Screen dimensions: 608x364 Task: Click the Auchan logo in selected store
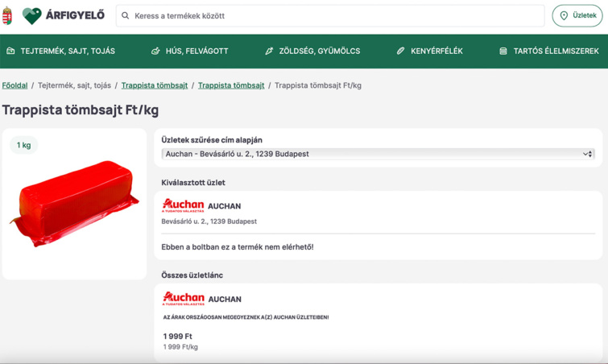(183, 205)
